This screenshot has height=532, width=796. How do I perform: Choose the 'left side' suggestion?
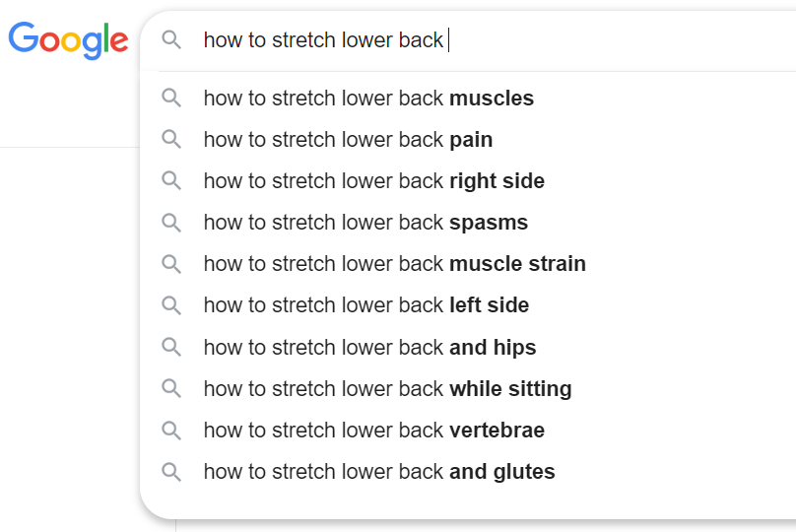coord(365,305)
